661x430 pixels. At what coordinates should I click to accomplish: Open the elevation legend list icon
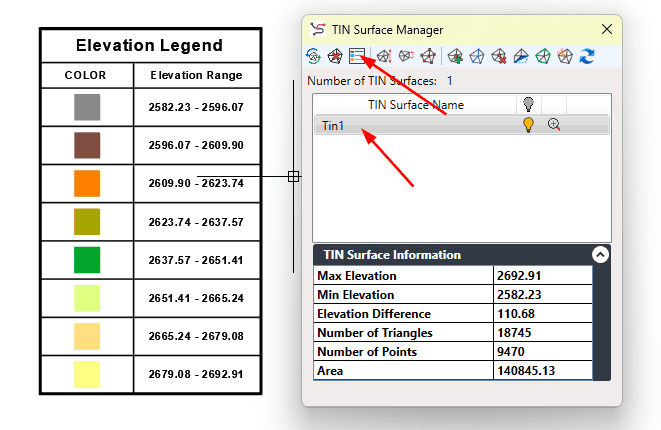356,57
